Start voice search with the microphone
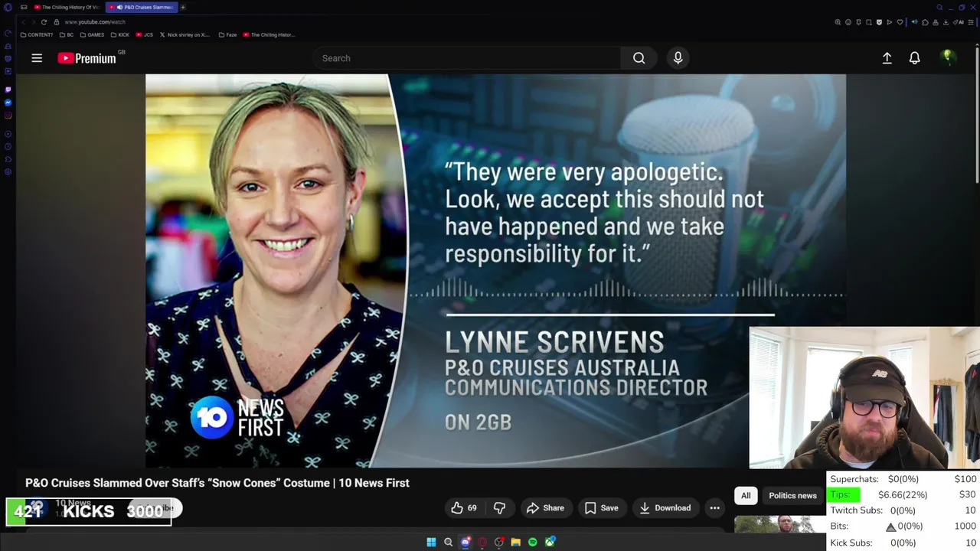 [678, 58]
